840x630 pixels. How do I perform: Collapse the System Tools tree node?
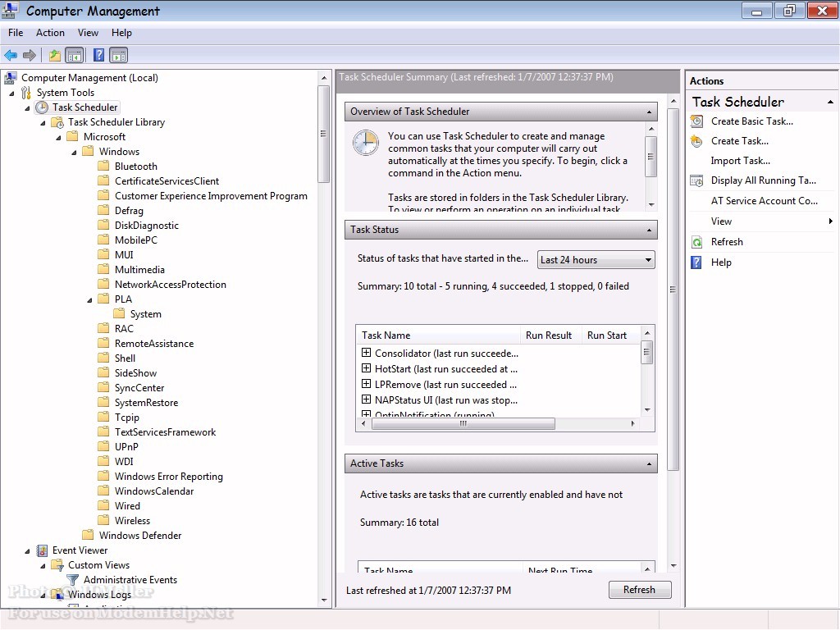click(11, 94)
